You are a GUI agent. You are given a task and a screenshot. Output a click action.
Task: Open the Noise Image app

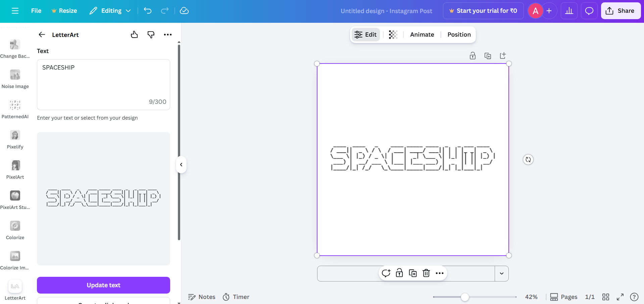pos(15,79)
